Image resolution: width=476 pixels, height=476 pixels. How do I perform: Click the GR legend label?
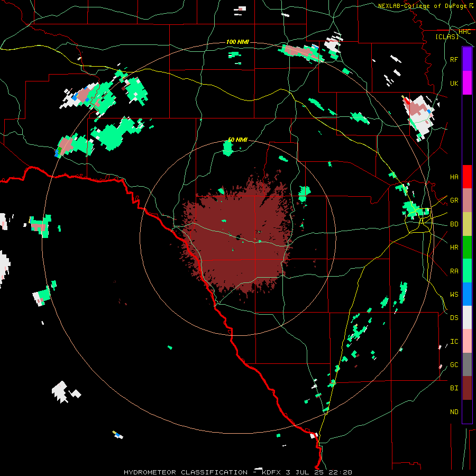coord(454,200)
